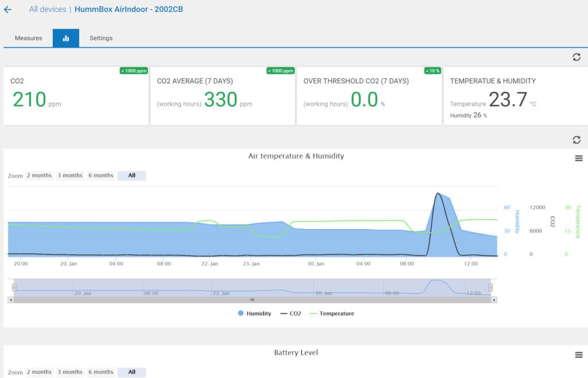The width and height of the screenshot is (588, 378).
Task: Click the navigator right range handle
Action: pyautogui.click(x=490, y=288)
